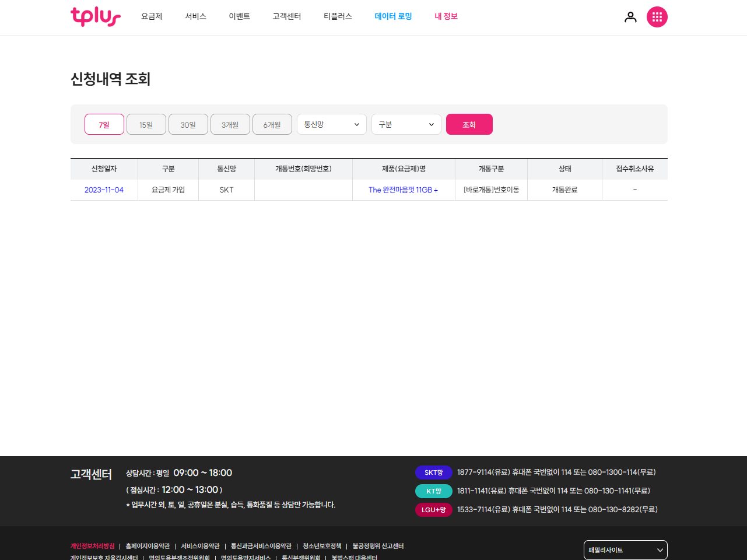
Task: Open the 구분 dropdown
Action: [406, 124]
